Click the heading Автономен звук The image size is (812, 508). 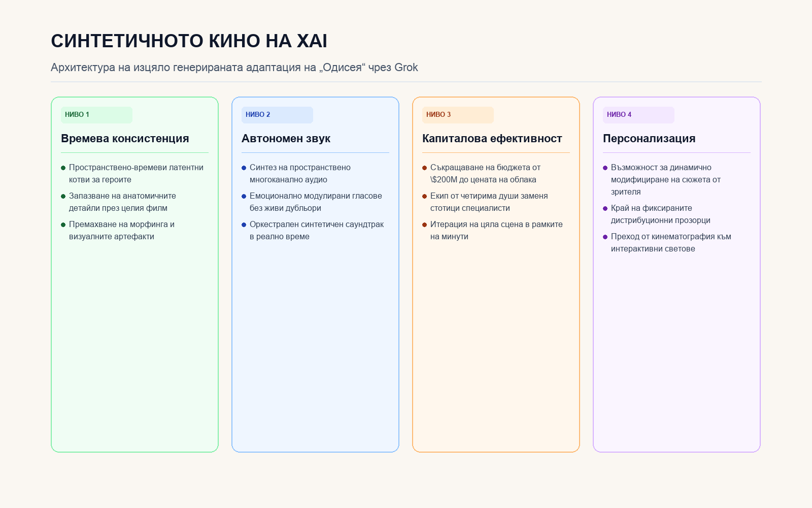pos(286,139)
